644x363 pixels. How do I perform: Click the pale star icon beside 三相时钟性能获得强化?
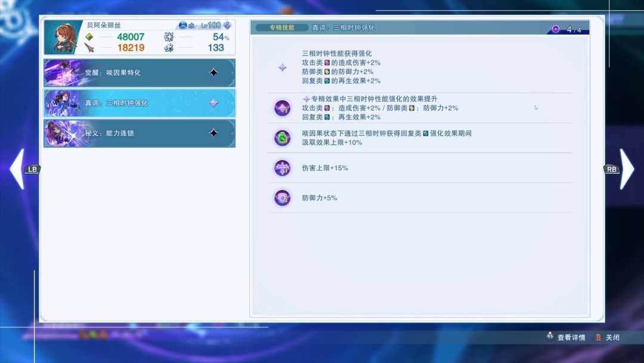point(282,67)
